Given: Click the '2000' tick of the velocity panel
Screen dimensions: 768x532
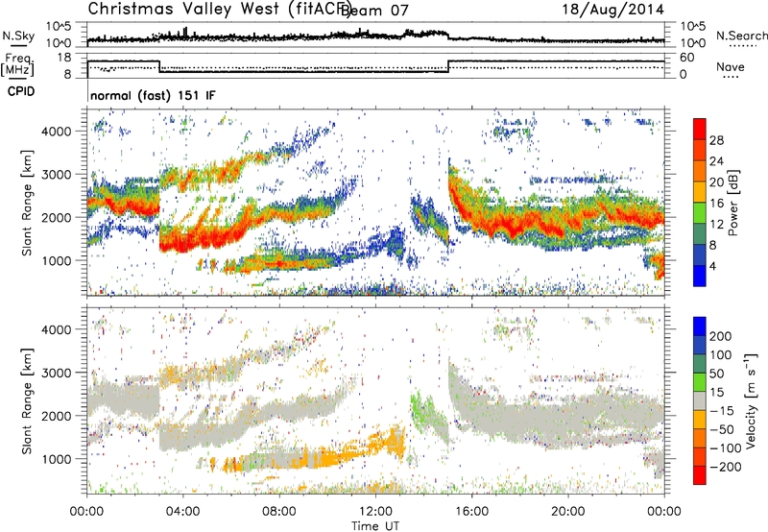Looking at the screenshot, I should [57, 416].
